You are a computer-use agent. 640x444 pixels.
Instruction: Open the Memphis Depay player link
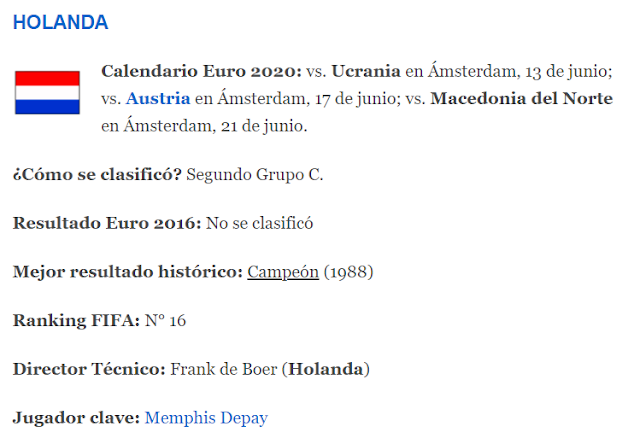point(206,418)
